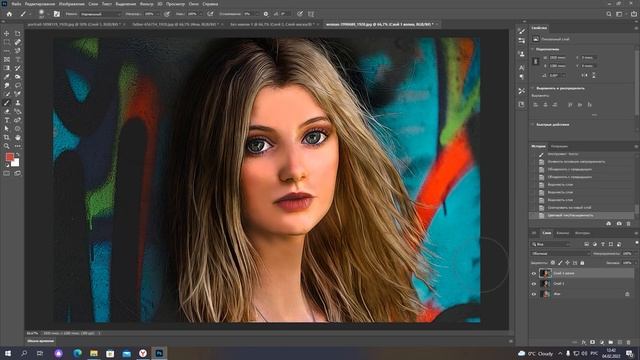
Task: Select the Eyedropper tool
Action: click(7, 76)
